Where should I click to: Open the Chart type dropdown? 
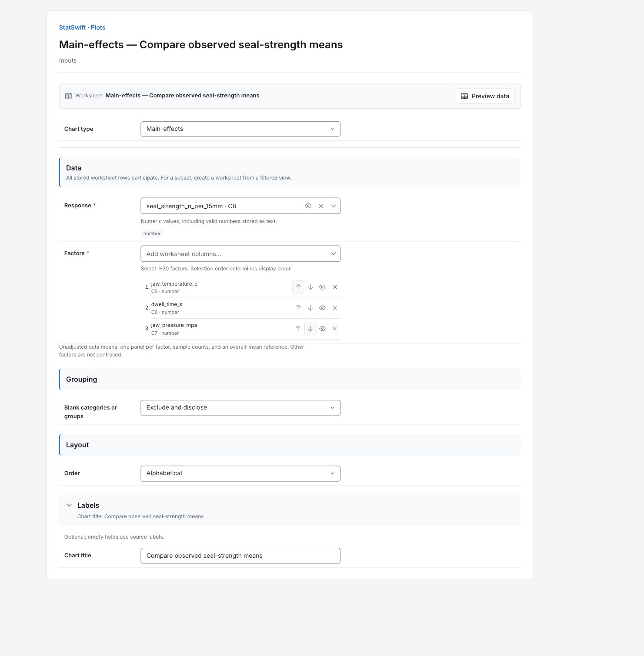point(240,129)
